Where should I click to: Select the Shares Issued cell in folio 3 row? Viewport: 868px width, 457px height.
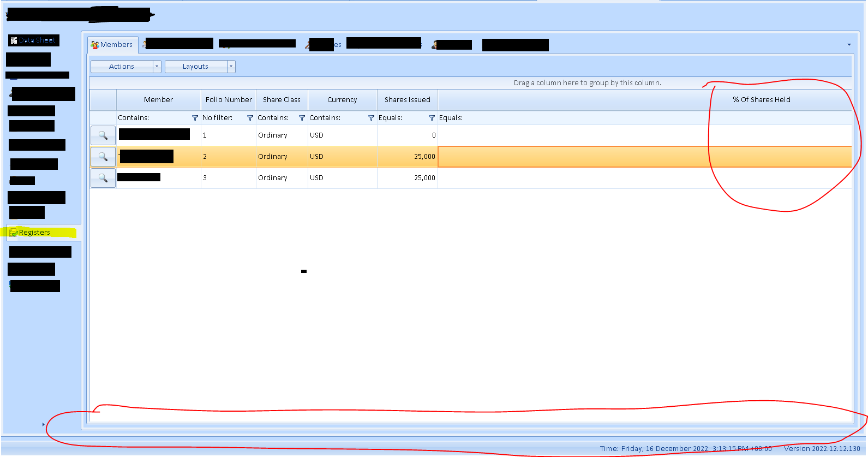pos(408,178)
